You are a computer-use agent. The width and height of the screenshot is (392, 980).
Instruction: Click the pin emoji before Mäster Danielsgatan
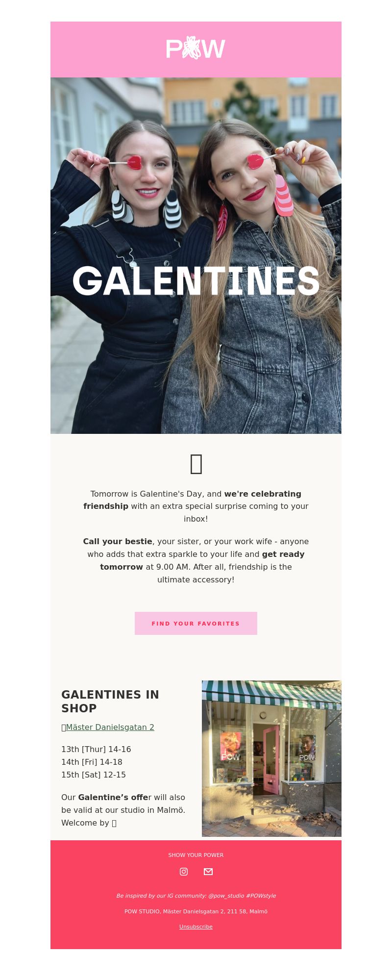[64, 728]
